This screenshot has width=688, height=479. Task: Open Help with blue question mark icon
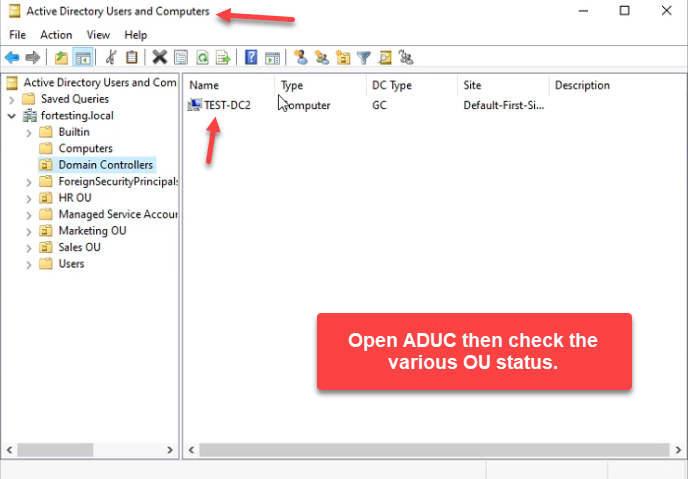pos(251,57)
